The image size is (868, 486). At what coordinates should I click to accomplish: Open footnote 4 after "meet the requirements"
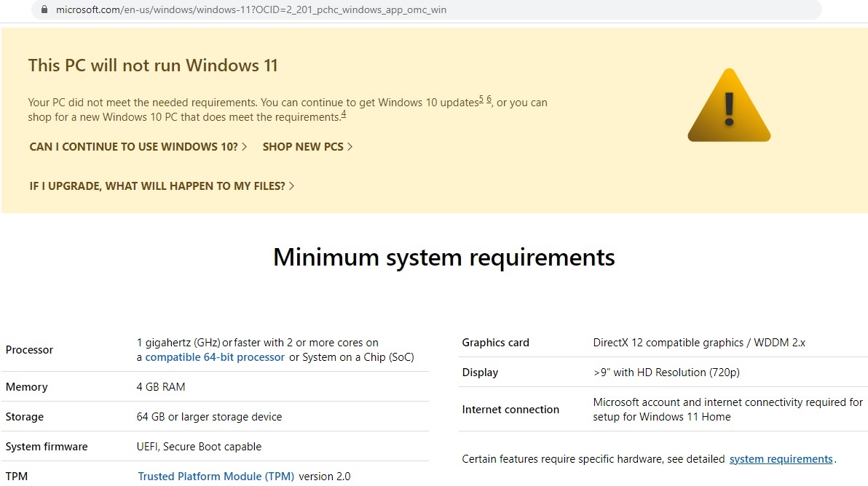344,114
